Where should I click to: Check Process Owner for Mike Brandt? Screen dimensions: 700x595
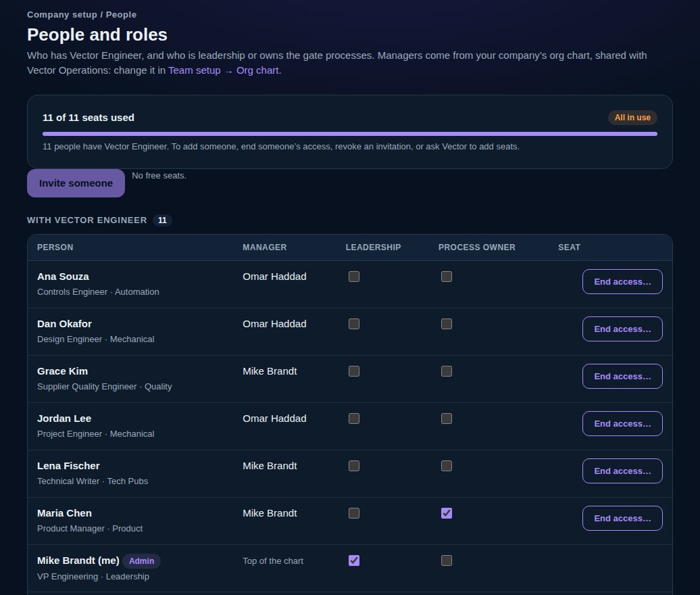pos(447,561)
